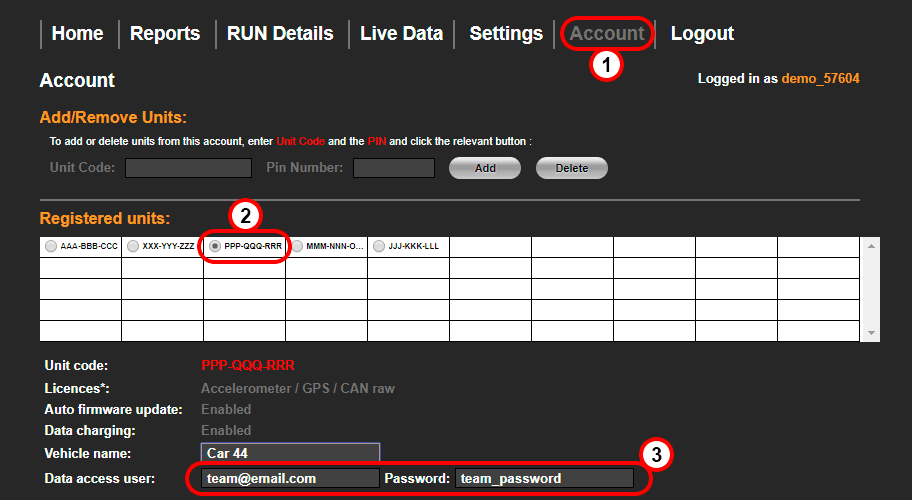
Task: Focus the Pin Number input field
Action: click(394, 168)
